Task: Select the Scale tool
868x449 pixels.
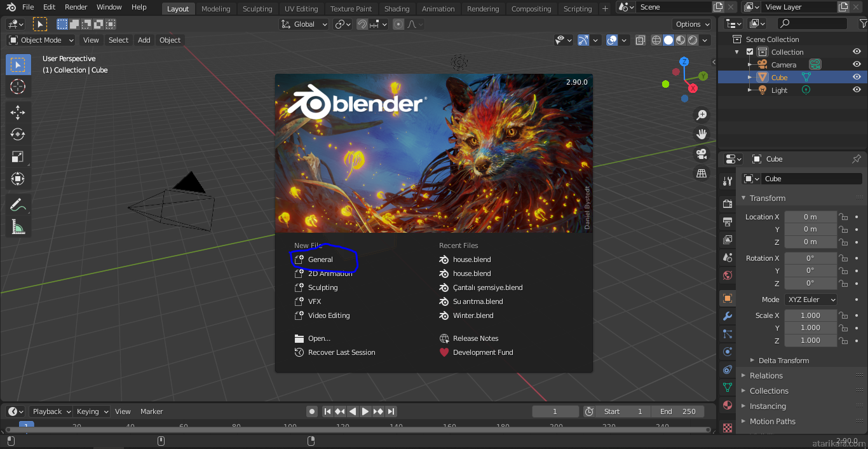Action: pos(18,156)
